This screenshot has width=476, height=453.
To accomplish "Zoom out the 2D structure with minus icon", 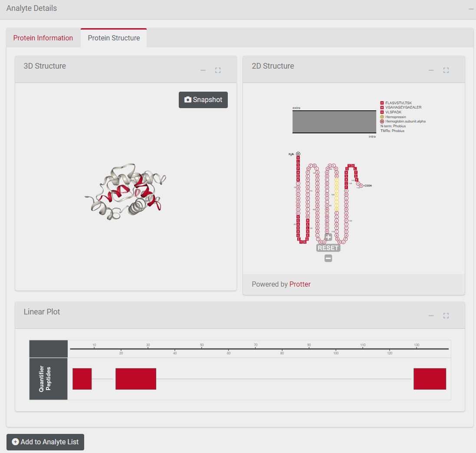I will pyautogui.click(x=328, y=258).
